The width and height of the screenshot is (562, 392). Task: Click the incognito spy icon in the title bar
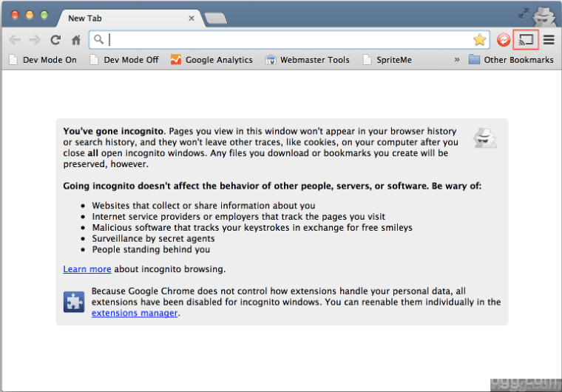(x=545, y=16)
